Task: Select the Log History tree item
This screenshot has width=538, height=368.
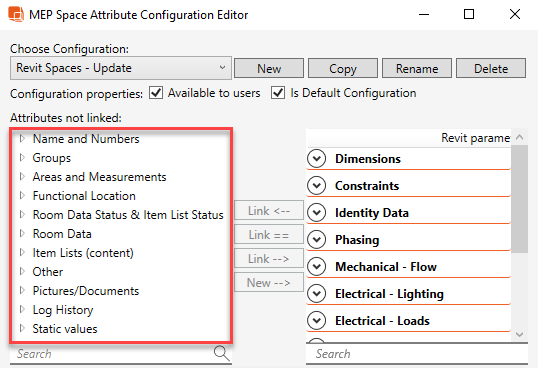Action: click(63, 310)
